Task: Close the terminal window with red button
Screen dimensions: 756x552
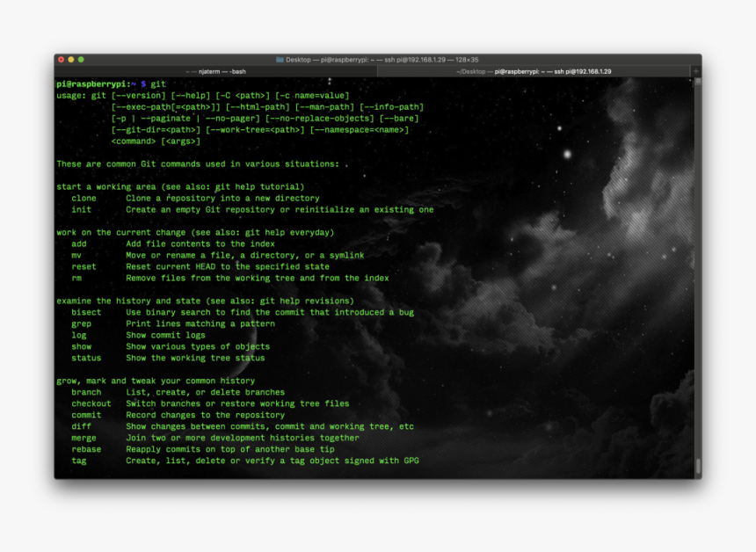Action: (61, 60)
